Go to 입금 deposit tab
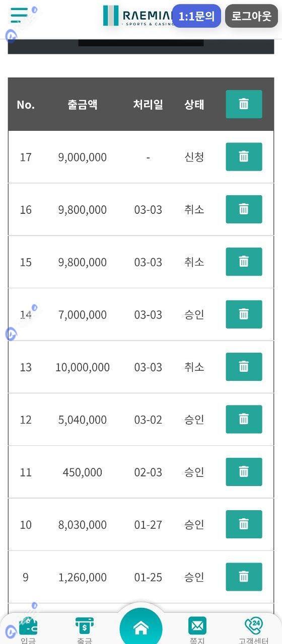Image resolution: width=282 pixels, height=644 pixels. pos(28,630)
